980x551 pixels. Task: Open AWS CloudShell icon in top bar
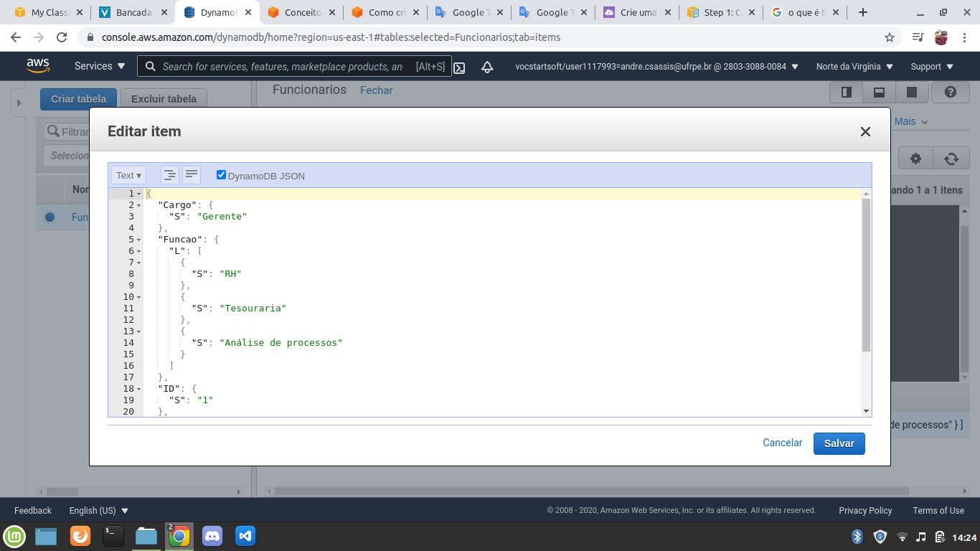460,67
